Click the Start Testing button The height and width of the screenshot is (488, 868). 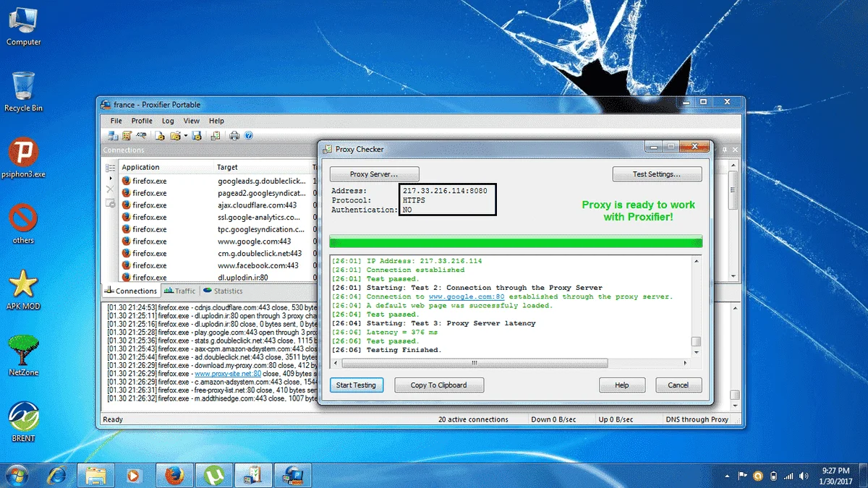click(356, 385)
